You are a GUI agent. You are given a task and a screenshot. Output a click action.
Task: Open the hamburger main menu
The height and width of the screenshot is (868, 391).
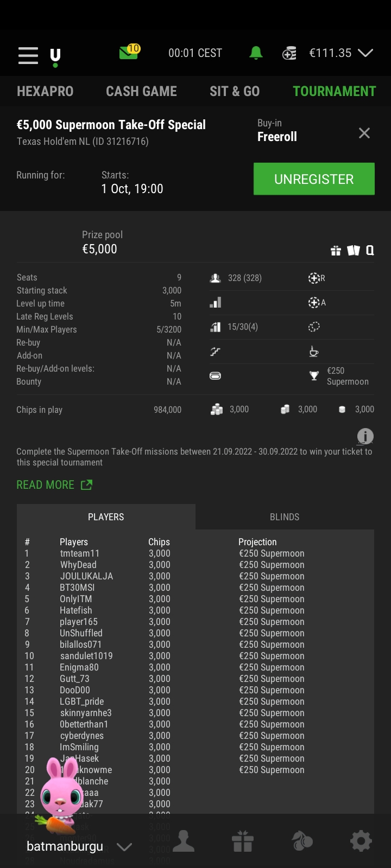tap(28, 55)
